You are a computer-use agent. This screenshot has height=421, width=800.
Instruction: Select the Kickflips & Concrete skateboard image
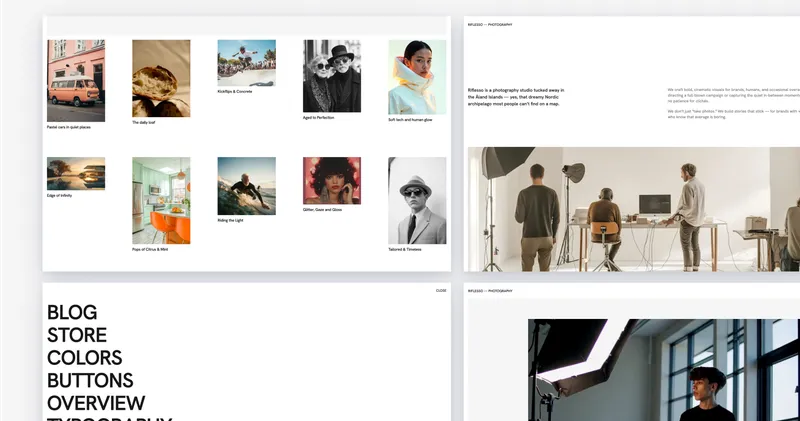tap(246, 62)
